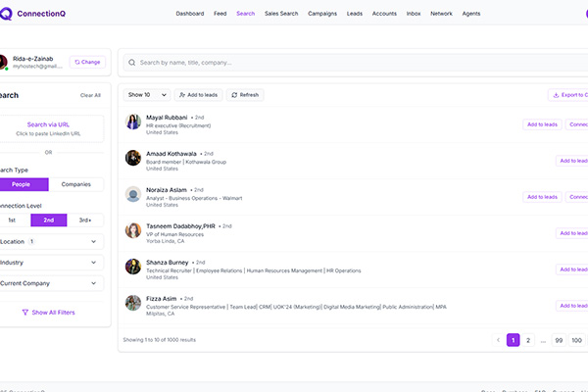588x392 pixels.
Task: Click the filter icon beside Show All Filters
Action: point(24,313)
